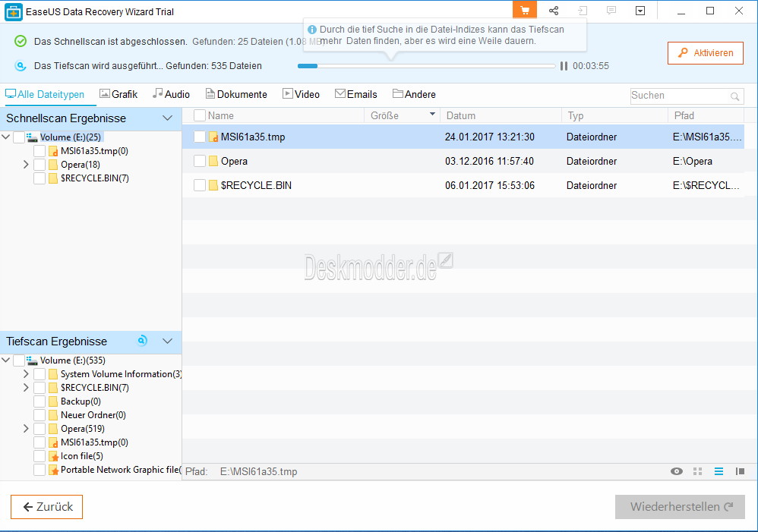The height and width of the screenshot is (532, 758).
Task: Click the share icon in title bar
Action: [554, 11]
